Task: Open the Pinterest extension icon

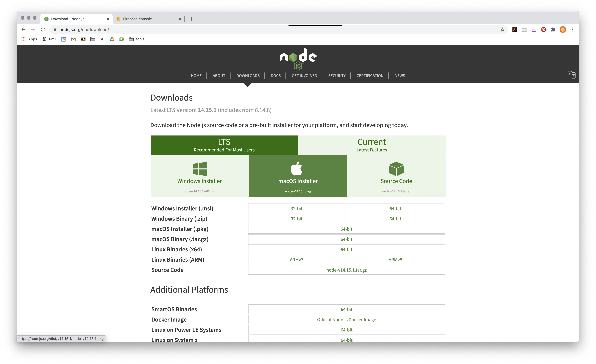Action: (543, 30)
